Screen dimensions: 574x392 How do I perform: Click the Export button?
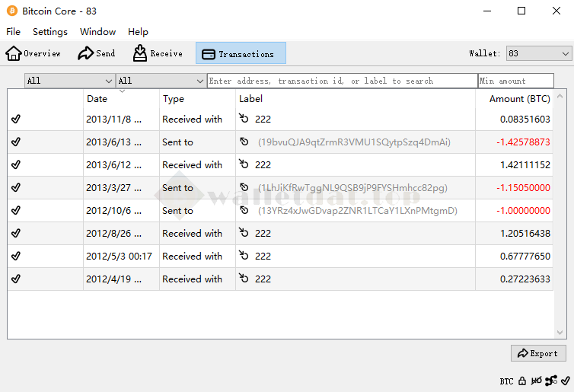(537, 353)
